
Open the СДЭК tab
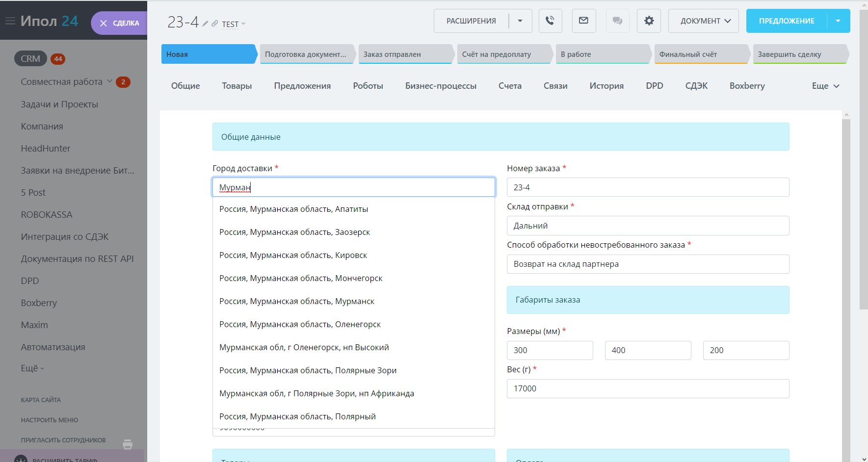[696, 86]
